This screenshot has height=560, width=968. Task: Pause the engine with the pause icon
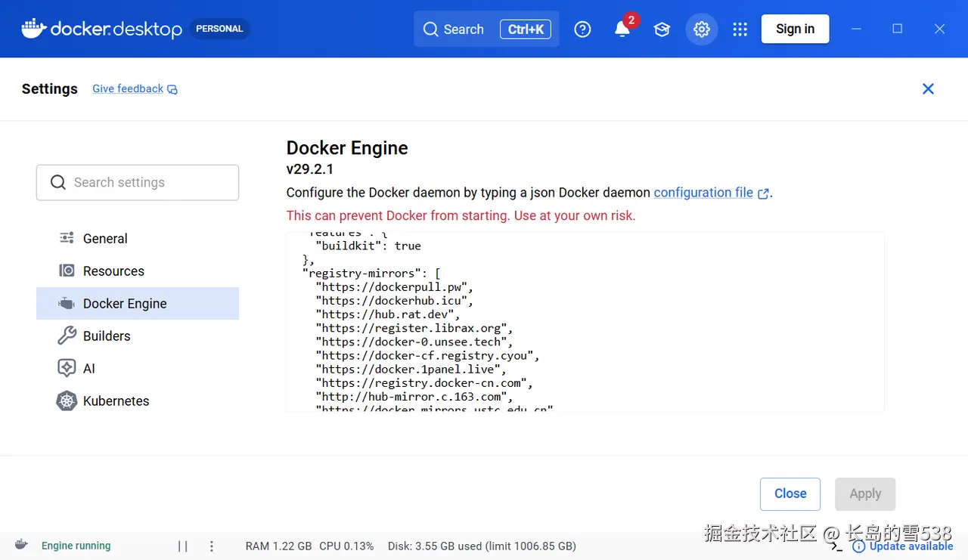183,546
